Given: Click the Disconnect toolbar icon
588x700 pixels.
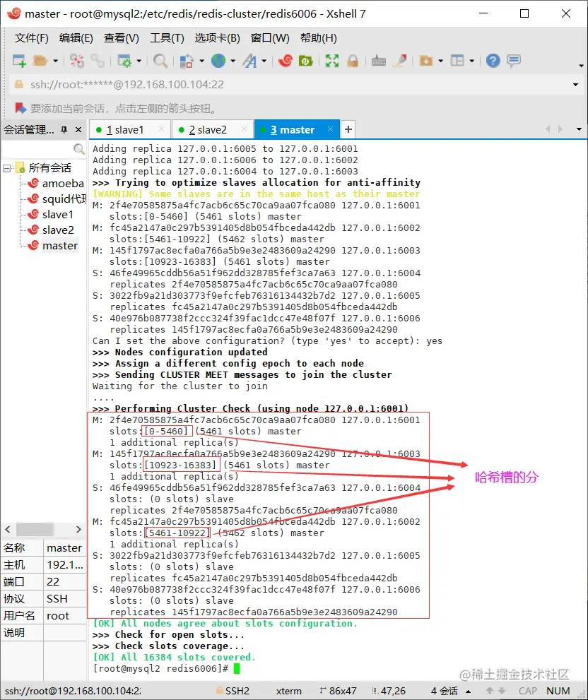Looking at the screenshot, I should pos(77,61).
